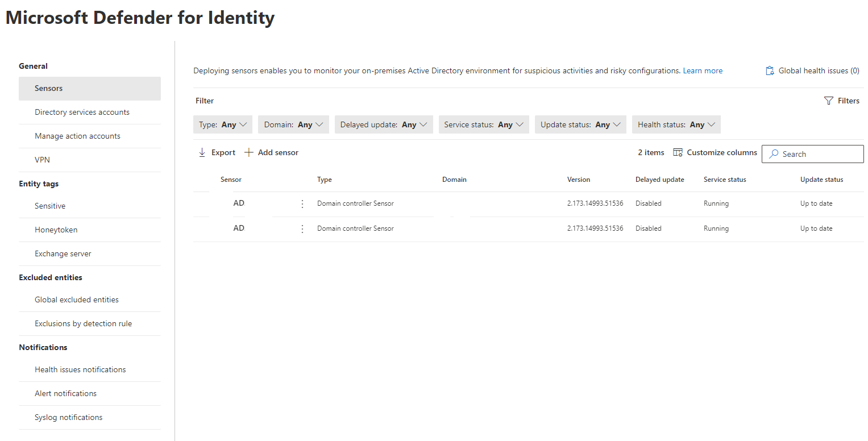Click the plus icon for Add sensor
This screenshot has width=868, height=441.
pyautogui.click(x=248, y=152)
